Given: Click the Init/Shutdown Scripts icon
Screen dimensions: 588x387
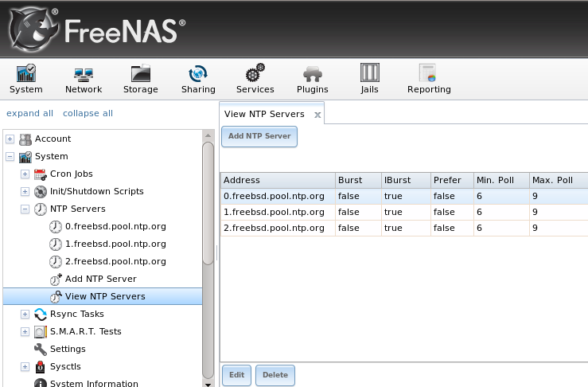Looking at the screenshot, I should pyautogui.click(x=40, y=192).
